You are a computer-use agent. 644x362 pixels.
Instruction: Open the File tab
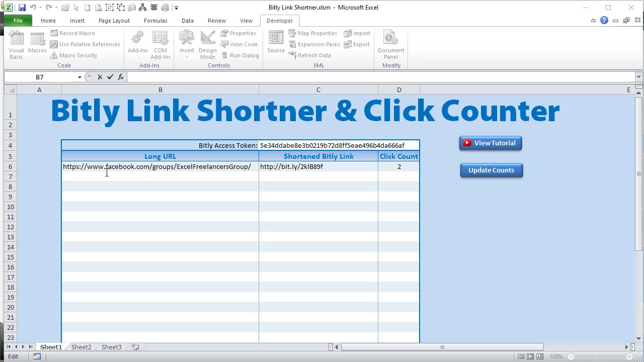click(x=18, y=21)
